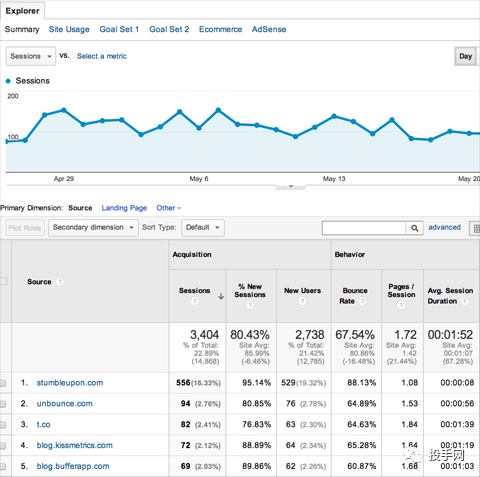Open the Goal Set 1 tab

pyautogui.click(x=119, y=29)
